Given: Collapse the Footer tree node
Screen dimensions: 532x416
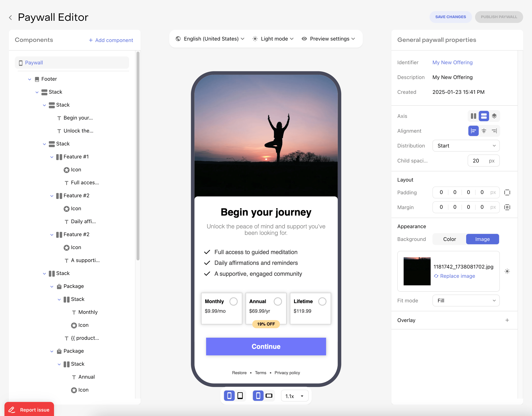Looking at the screenshot, I should click(29, 79).
